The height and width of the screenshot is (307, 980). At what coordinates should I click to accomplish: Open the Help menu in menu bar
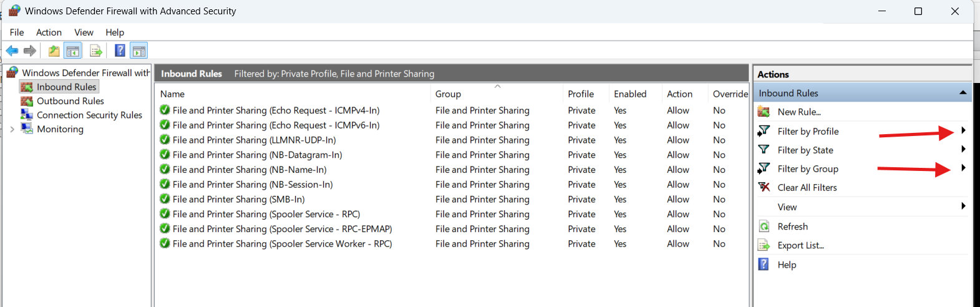pyautogui.click(x=115, y=32)
